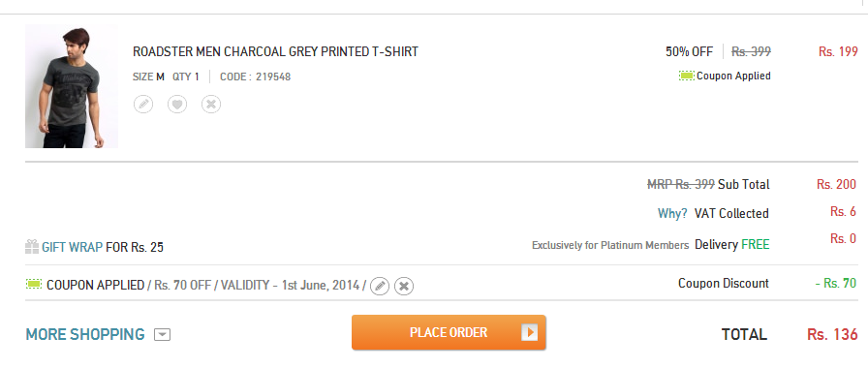This screenshot has width=868, height=368.
Task: Expand the More Shopping dropdown arrow
Action: click(162, 335)
